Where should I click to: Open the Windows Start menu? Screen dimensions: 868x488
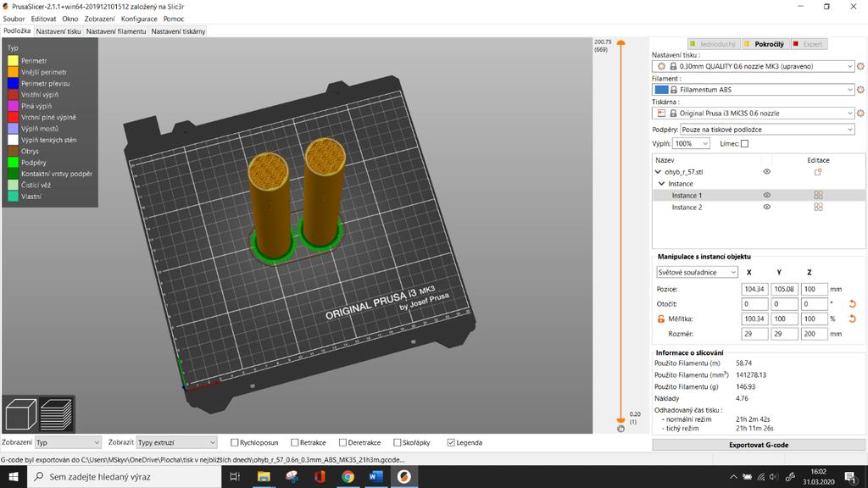tap(14, 476)
